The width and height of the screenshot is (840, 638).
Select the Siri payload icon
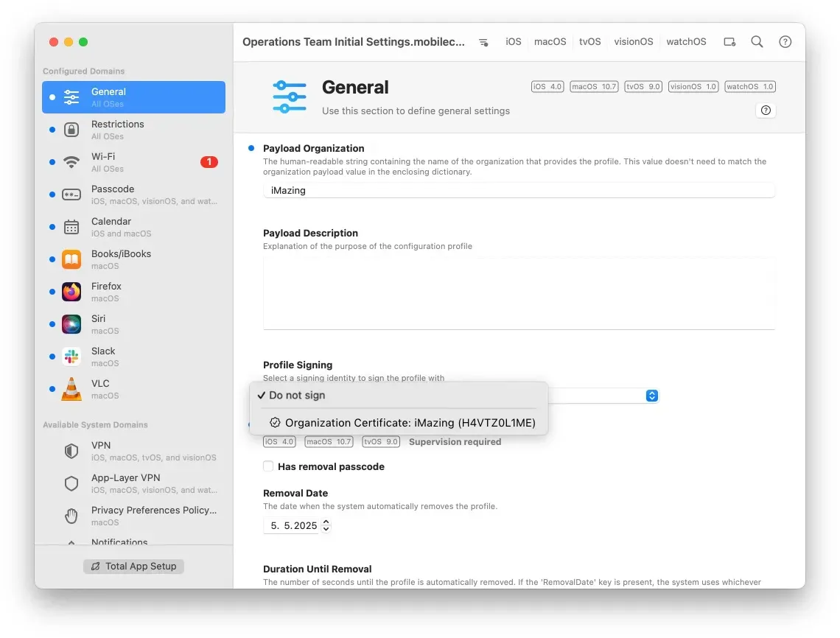pyautogui.click(x=71, y=323)
